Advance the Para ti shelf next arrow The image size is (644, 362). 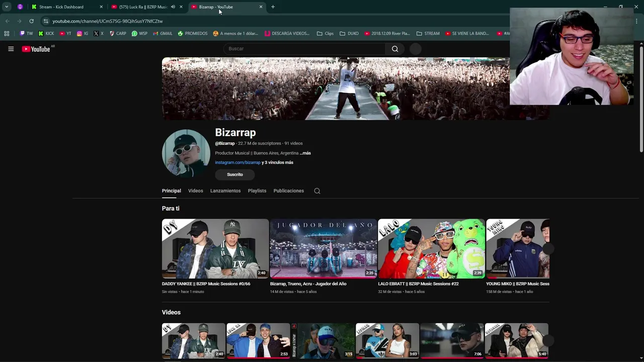pos(548,248)
